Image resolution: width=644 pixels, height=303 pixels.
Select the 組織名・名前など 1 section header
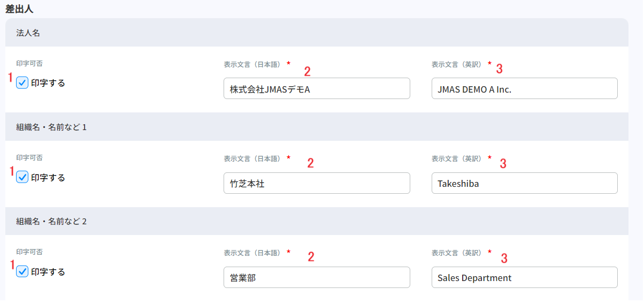[x=51, y=127]
